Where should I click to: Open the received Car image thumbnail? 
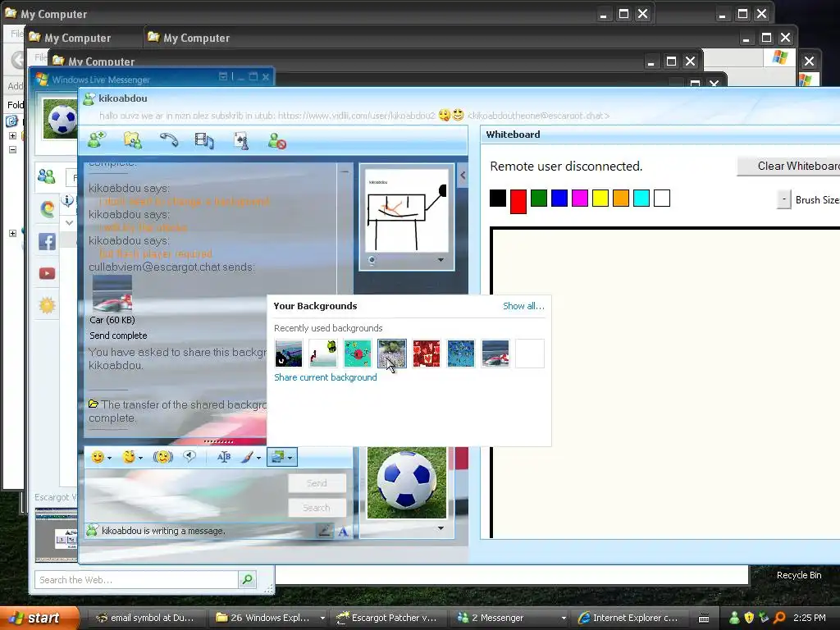pyautogui.click(x=112, y=294)
